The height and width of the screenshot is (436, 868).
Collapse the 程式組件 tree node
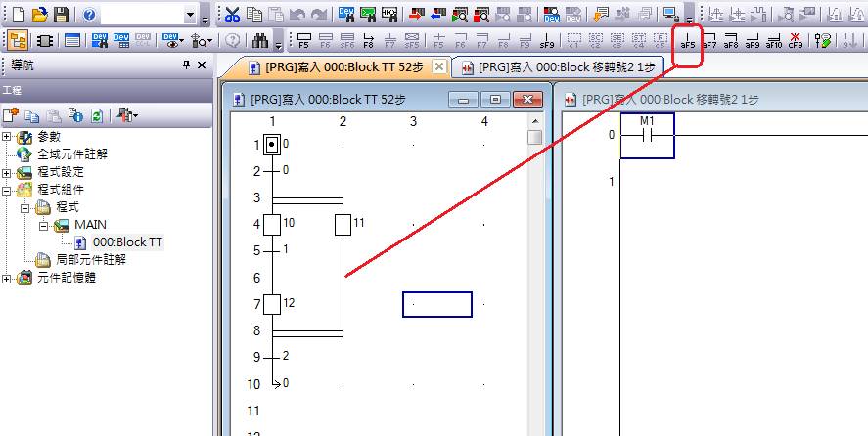tap(7, 190)
